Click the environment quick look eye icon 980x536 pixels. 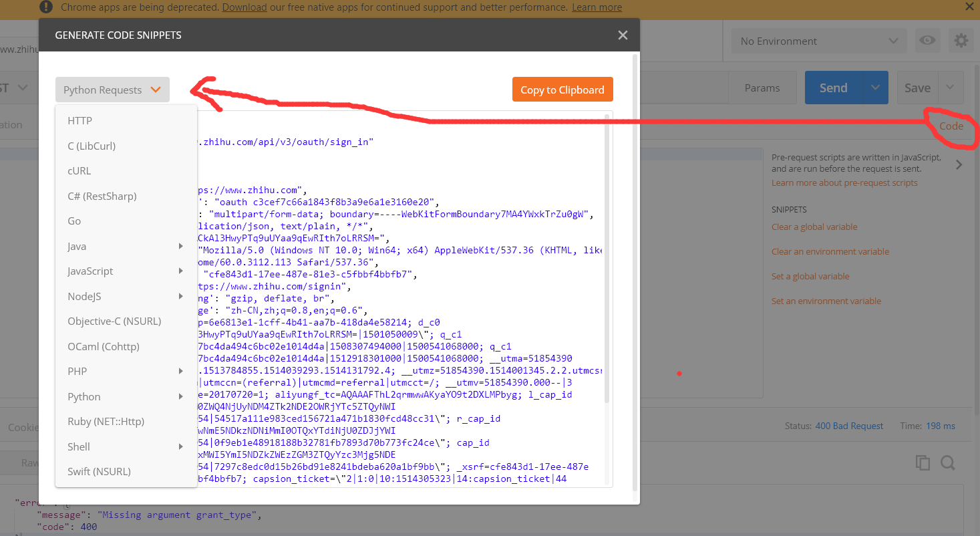pyautogui.click(x=927, y=41)
